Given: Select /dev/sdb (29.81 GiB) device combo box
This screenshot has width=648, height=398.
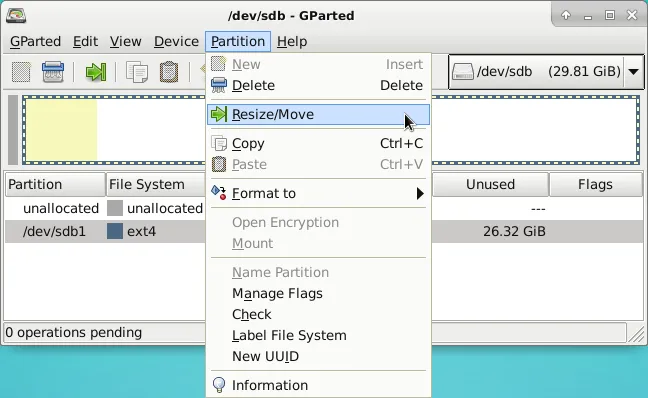Looking at the screenshot, I should click(x=546, y=71).
